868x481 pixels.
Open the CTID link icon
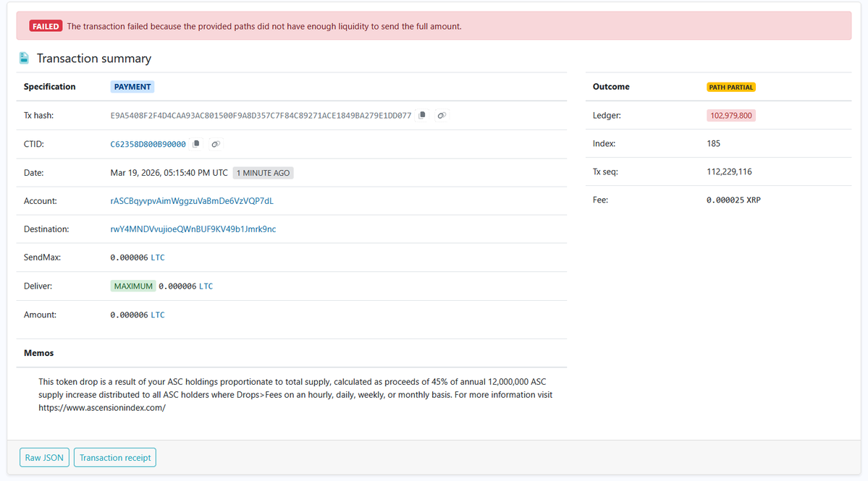click(x=216, y=145)
